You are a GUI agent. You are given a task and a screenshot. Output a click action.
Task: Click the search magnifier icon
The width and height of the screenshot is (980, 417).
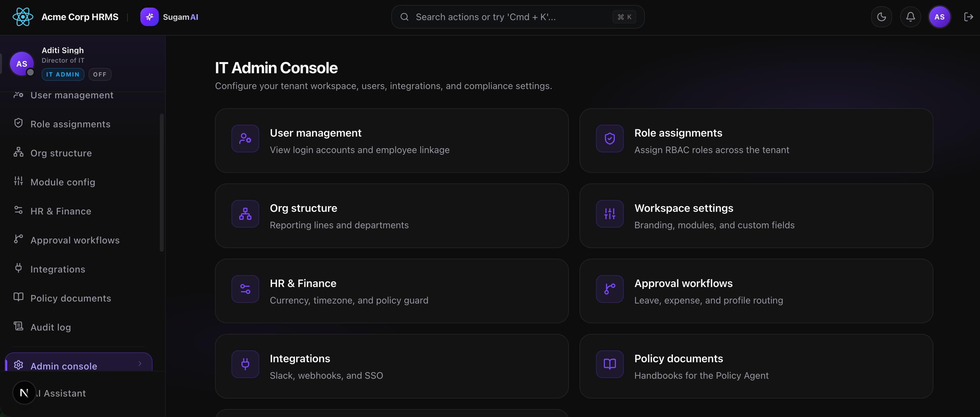404,17
